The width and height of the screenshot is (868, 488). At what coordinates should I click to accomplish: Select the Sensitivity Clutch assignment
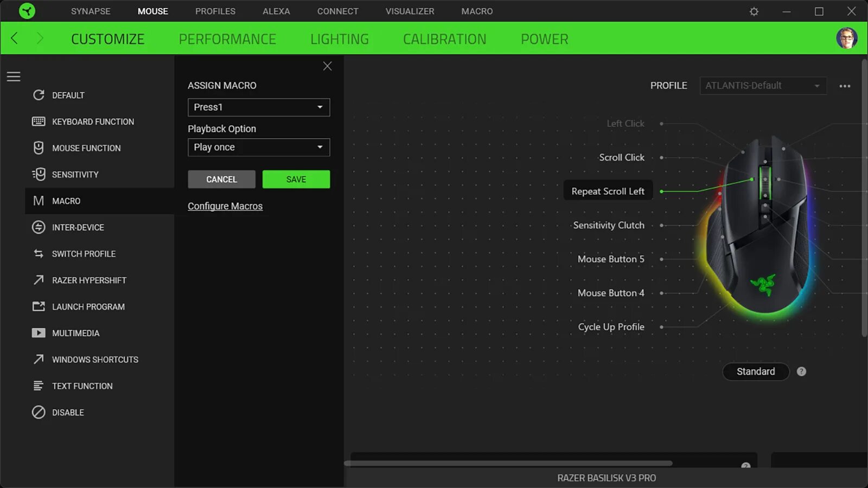(609, 225)
